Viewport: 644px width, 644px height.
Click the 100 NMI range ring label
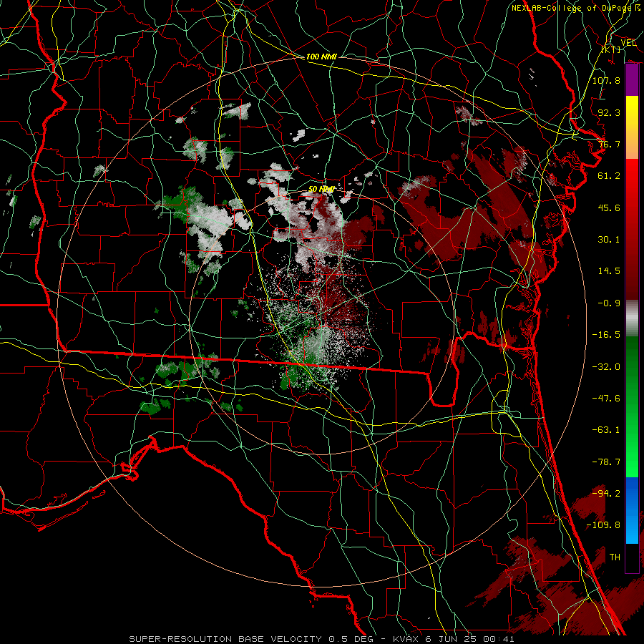(321, 57)
